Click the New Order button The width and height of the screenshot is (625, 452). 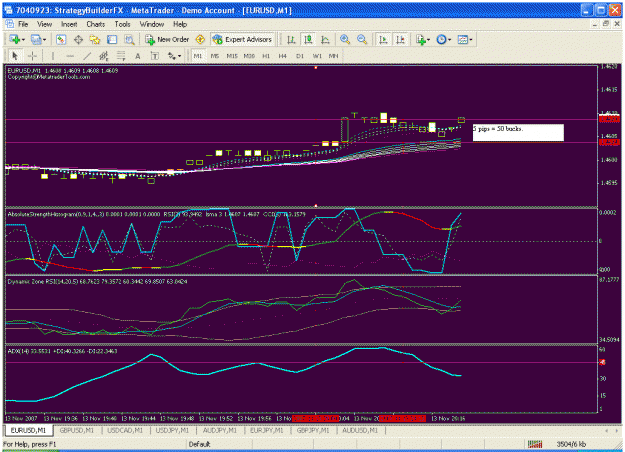pos(167,39)
